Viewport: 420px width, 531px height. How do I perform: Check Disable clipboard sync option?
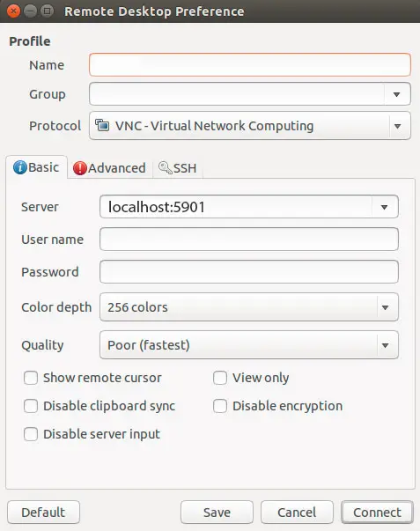coord(31,406)
